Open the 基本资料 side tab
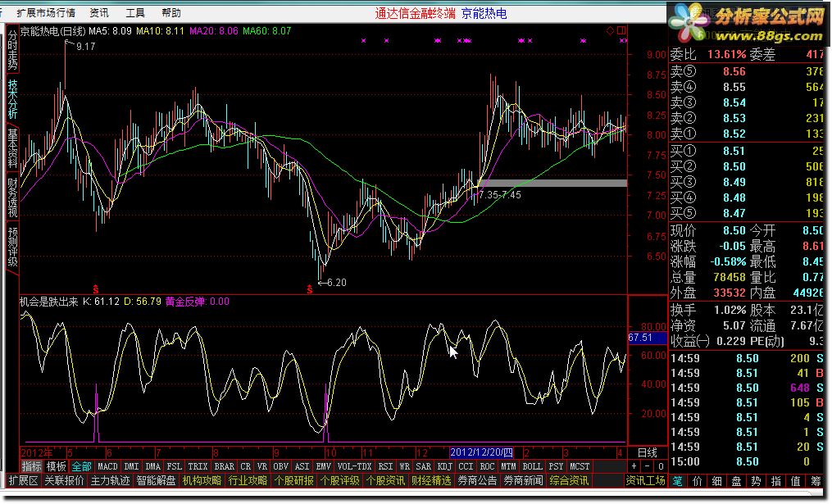 click(12, 148)
